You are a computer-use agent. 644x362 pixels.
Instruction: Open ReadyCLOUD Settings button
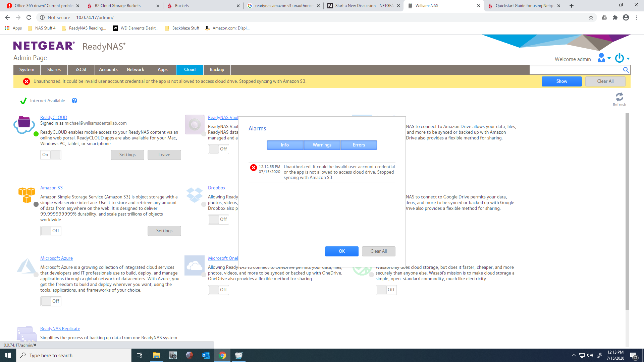tap(127, 155)
